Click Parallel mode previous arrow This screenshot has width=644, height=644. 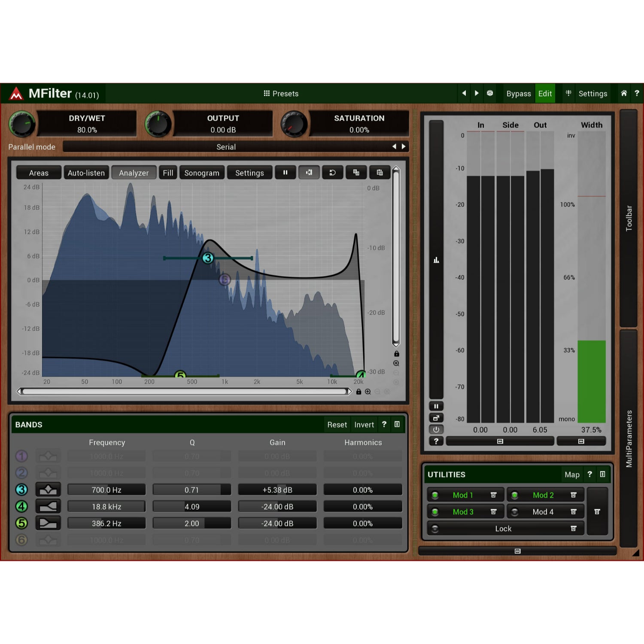[x=394, y=146]
